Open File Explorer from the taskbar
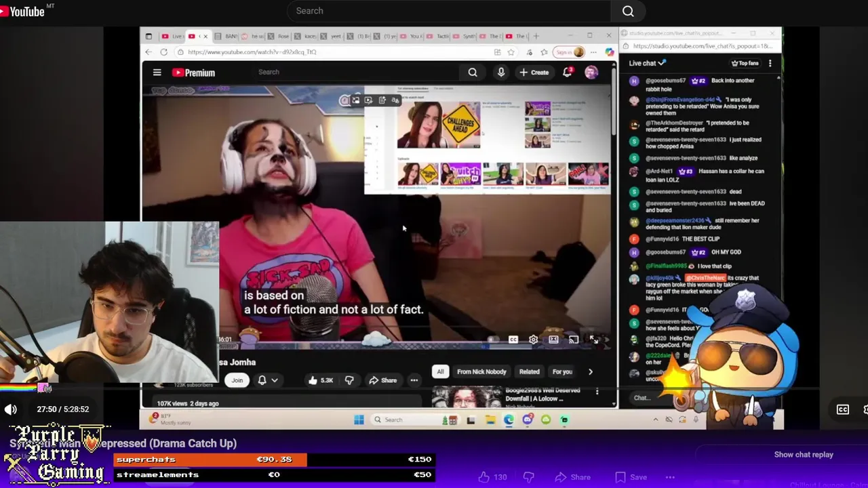 490,420
